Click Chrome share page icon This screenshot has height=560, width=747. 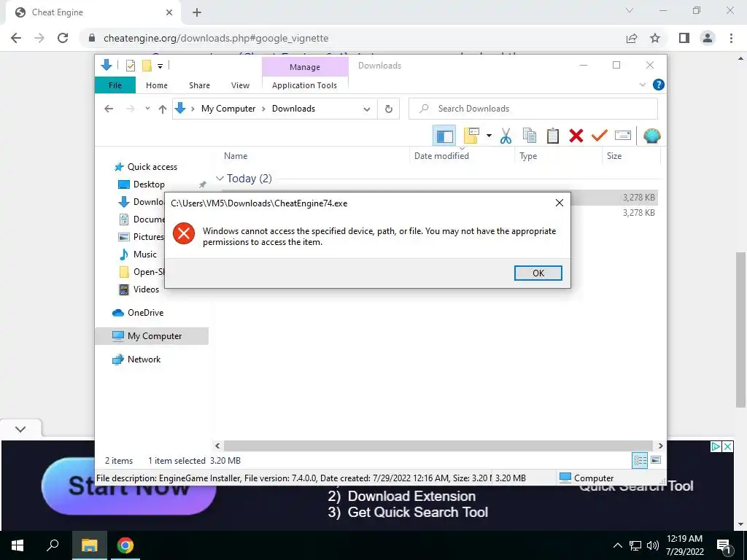(632, 38)
